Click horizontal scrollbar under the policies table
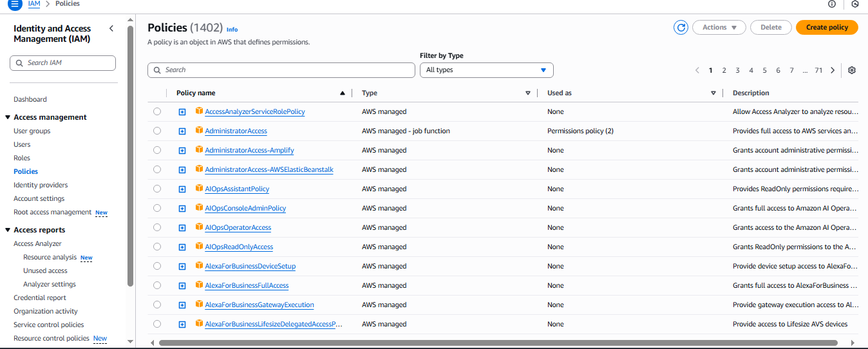This screenshot has width=868, height=349. point(498,343)
